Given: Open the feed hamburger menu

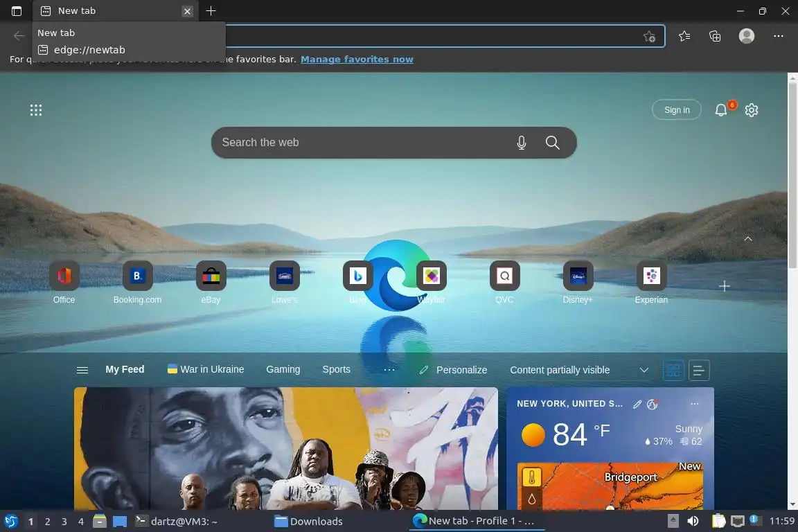Looking at the screenshot, I should click(x=82, y=370).
